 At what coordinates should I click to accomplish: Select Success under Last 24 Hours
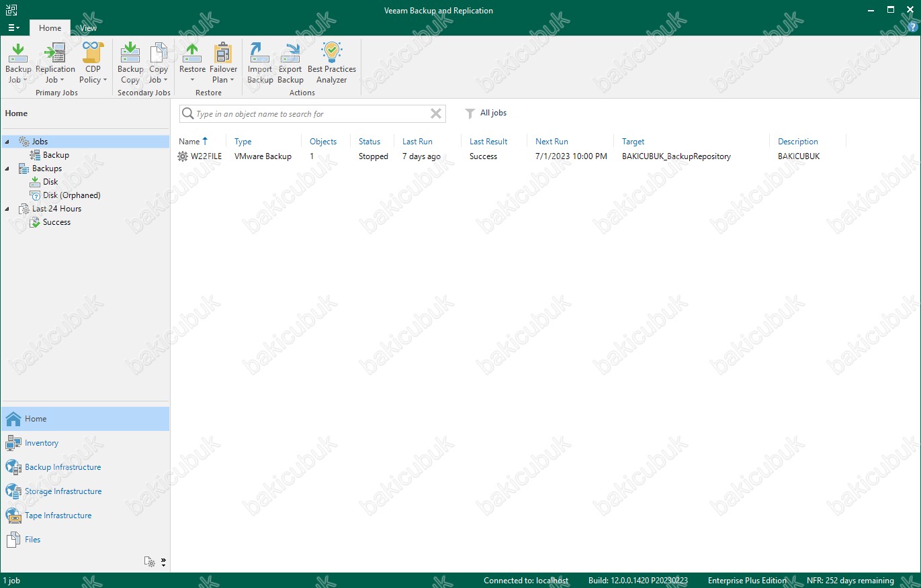tap(56, 222)
